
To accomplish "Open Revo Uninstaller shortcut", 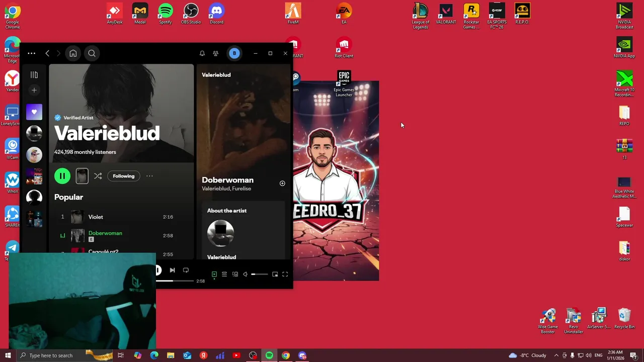I will coord(574,321).
